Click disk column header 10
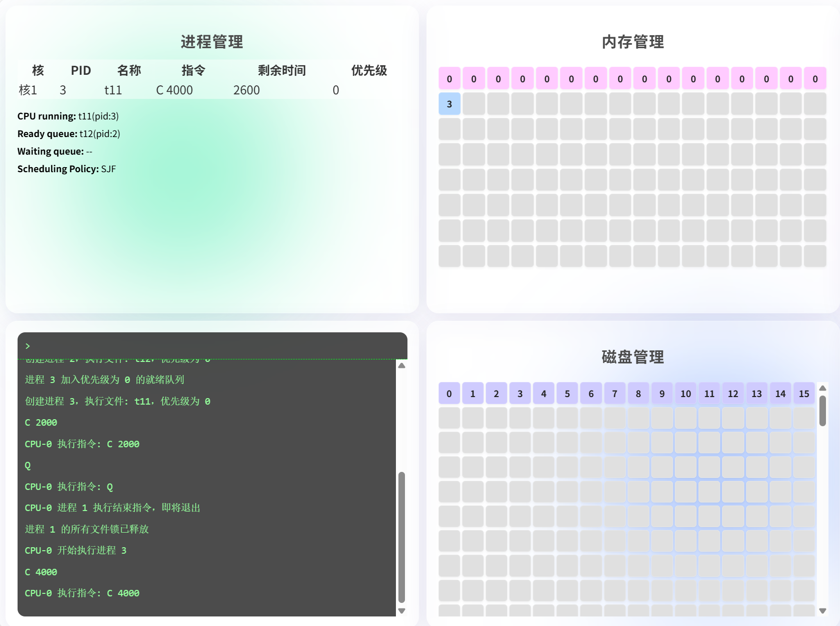The image size is (840, 626). 685,394
